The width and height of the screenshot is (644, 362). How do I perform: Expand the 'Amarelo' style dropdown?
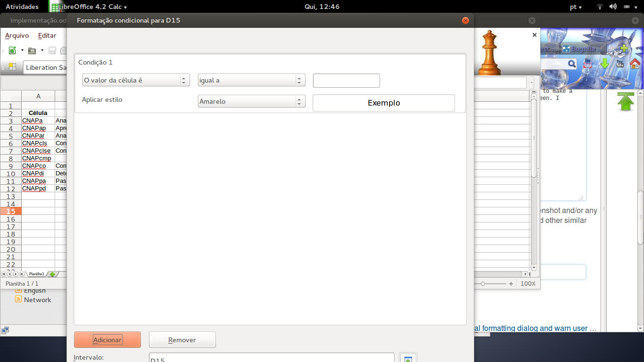click(x=251, y=101)
